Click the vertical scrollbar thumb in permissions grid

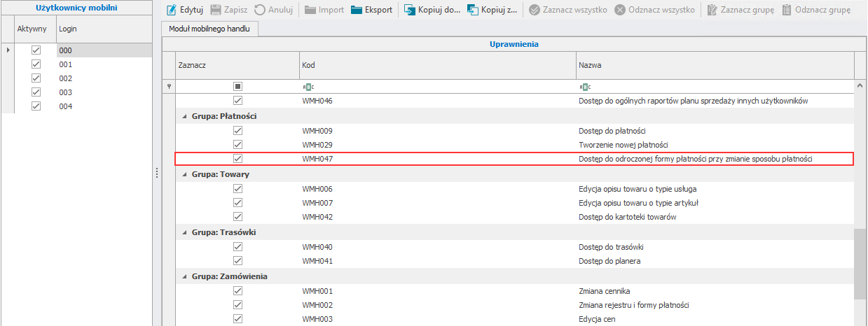[x=861, y=262]
